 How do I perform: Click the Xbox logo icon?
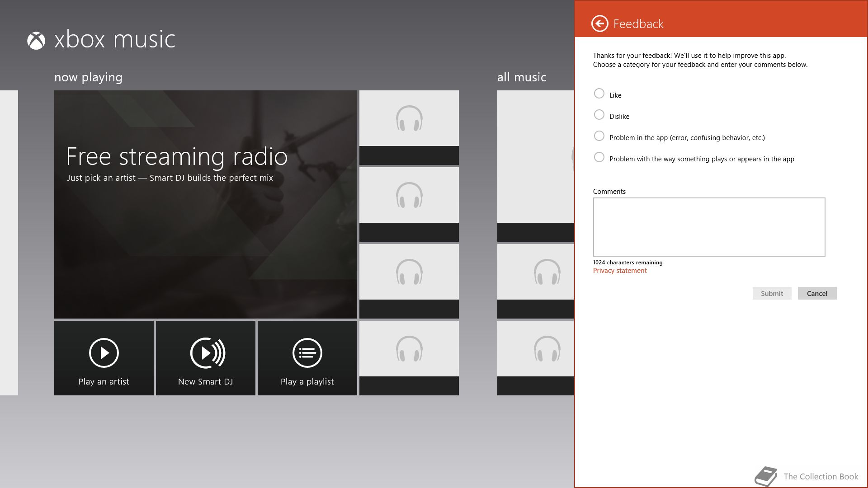(x=36, y=41)
